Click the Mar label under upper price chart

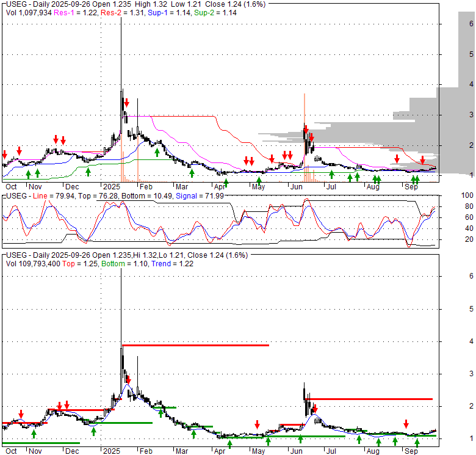click(x=181, y=187)
